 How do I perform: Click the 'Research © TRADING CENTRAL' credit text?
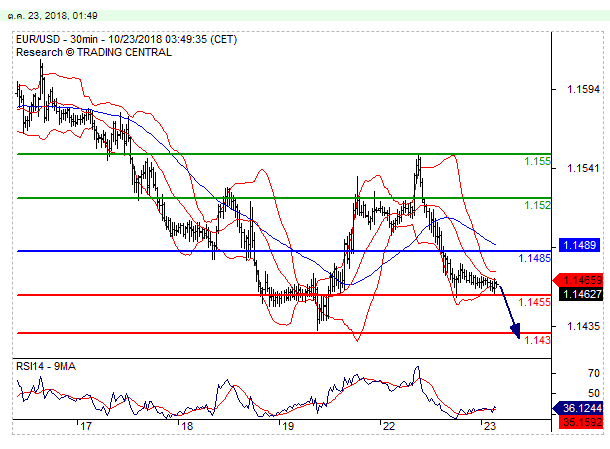pos(94,52)
